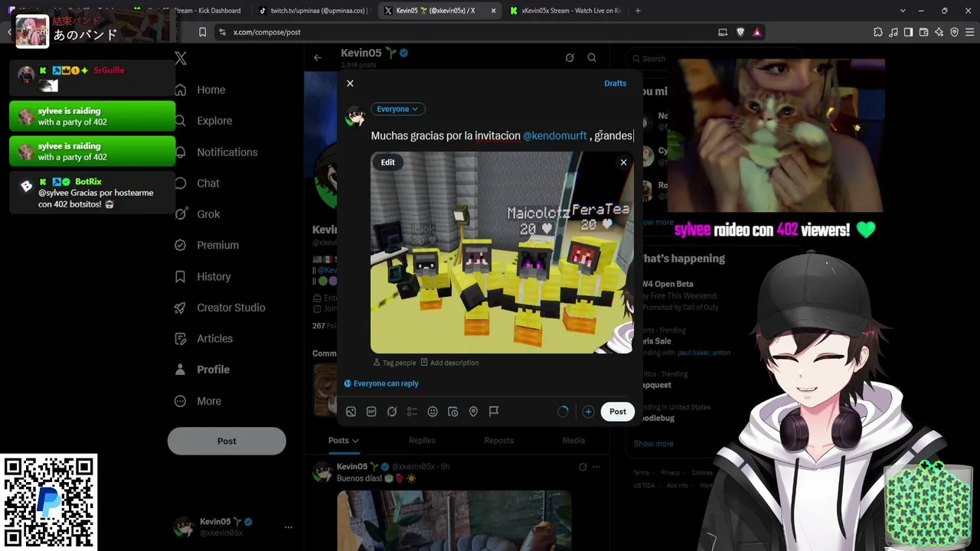Open Premium in the X sidebar

(207, 246)
